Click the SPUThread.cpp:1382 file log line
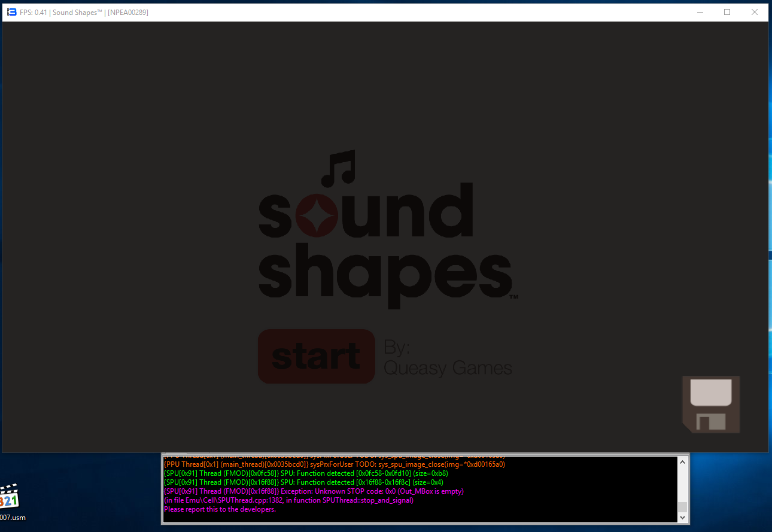Image resolution: width=772 pixels, height=532 pixels. tap(288, 500)
